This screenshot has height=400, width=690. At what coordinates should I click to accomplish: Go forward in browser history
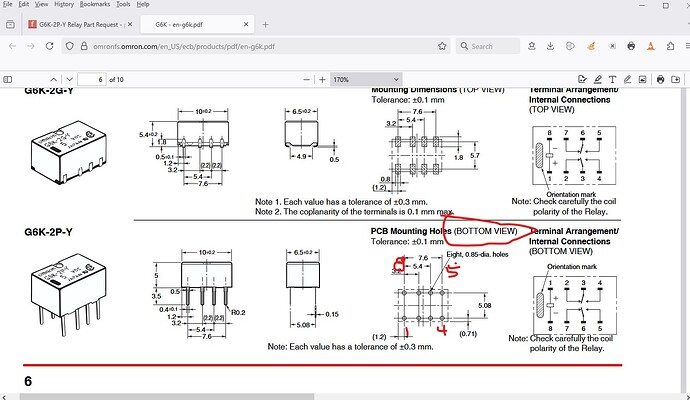pos(31,46)
